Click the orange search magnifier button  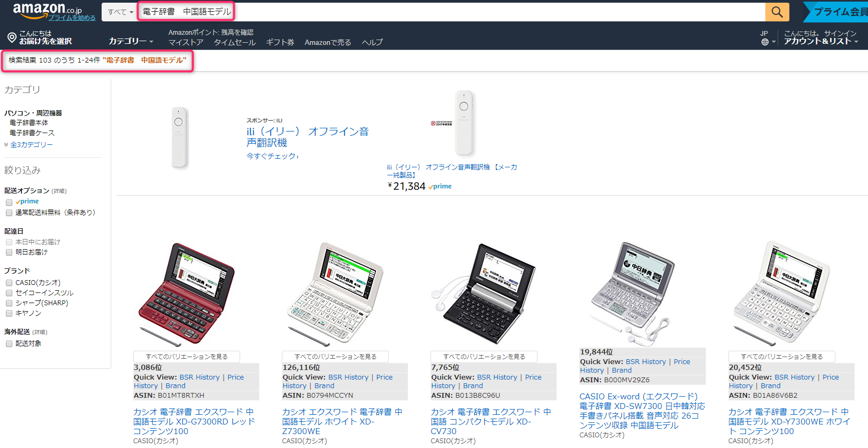tap(777, 12)
